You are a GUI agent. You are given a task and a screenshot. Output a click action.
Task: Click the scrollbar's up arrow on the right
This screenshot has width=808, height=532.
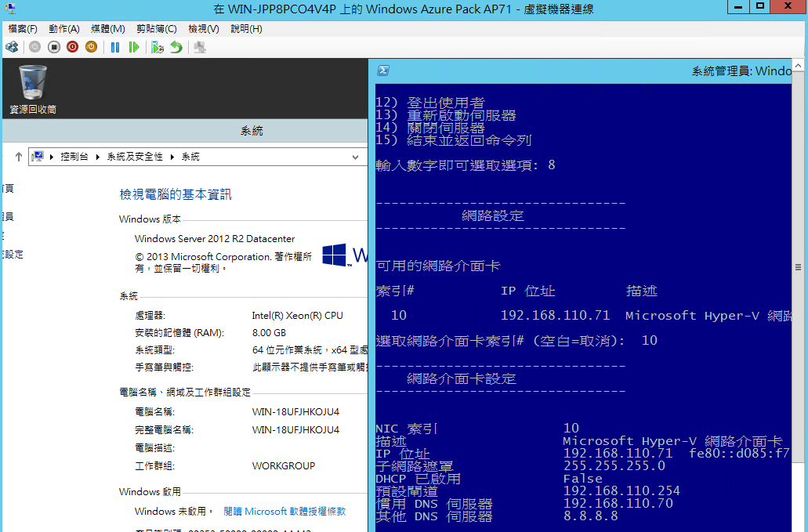tap(799, 65)
